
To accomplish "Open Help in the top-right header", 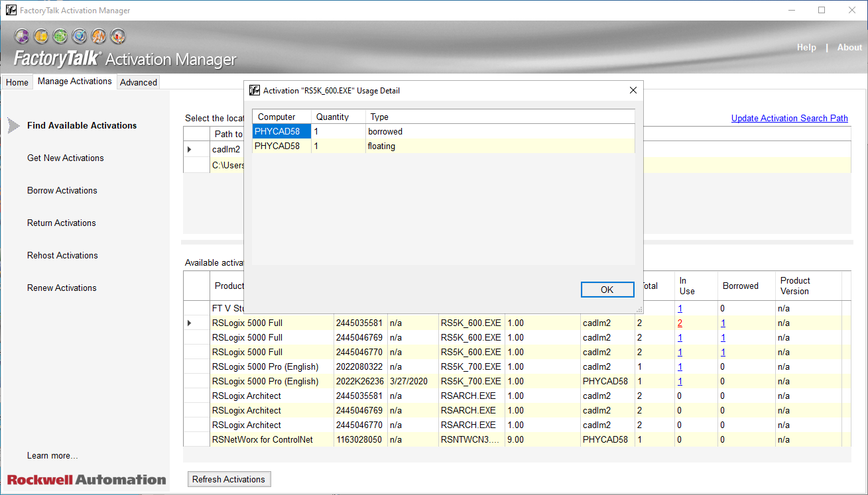I will tap(806, 48).
